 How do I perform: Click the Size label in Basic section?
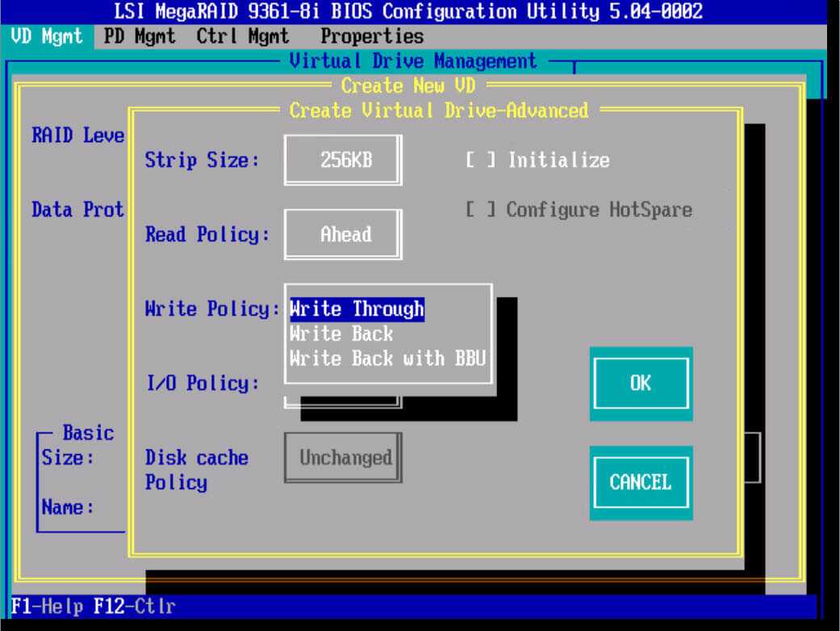coord(68,458)
